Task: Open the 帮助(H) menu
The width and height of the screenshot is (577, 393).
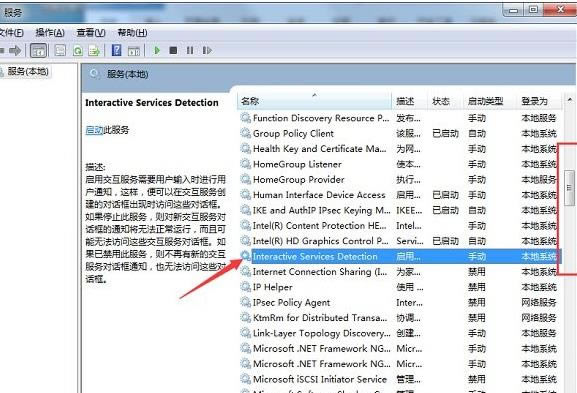Action: click(x=132, y=33)
